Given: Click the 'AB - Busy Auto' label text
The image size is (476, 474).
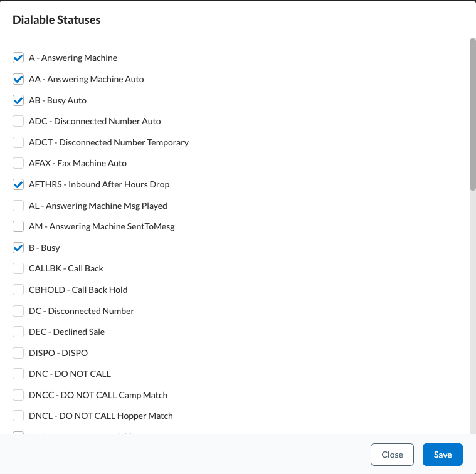Looking at the screenshot, I should click(x=58, y=100).
